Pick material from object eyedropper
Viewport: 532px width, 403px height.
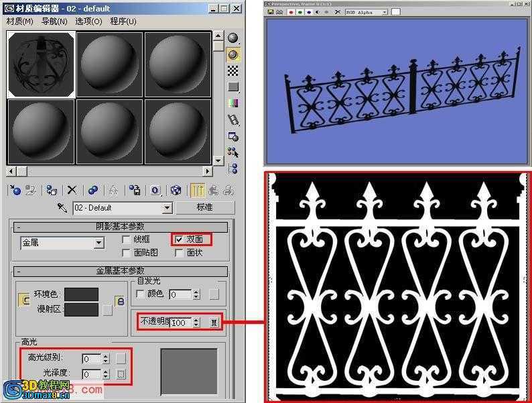click(62, 207)
